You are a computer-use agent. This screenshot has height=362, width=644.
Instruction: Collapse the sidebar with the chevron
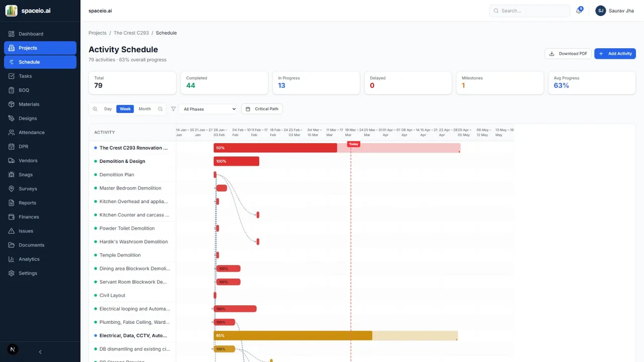pos(40,352)
